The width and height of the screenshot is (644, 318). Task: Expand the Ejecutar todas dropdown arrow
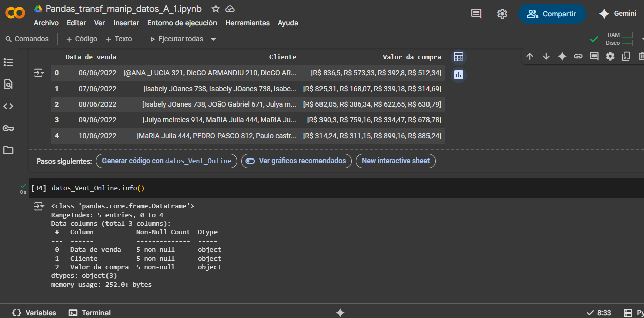(213, 39)
